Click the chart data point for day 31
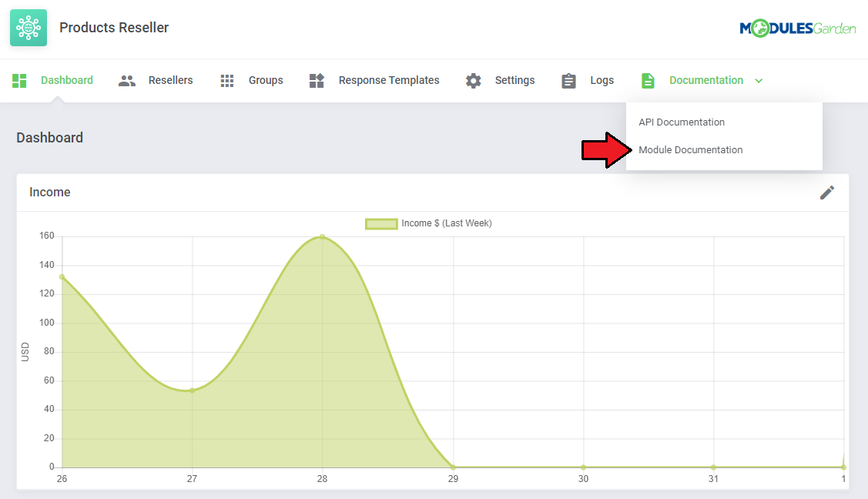 (713, 467)
